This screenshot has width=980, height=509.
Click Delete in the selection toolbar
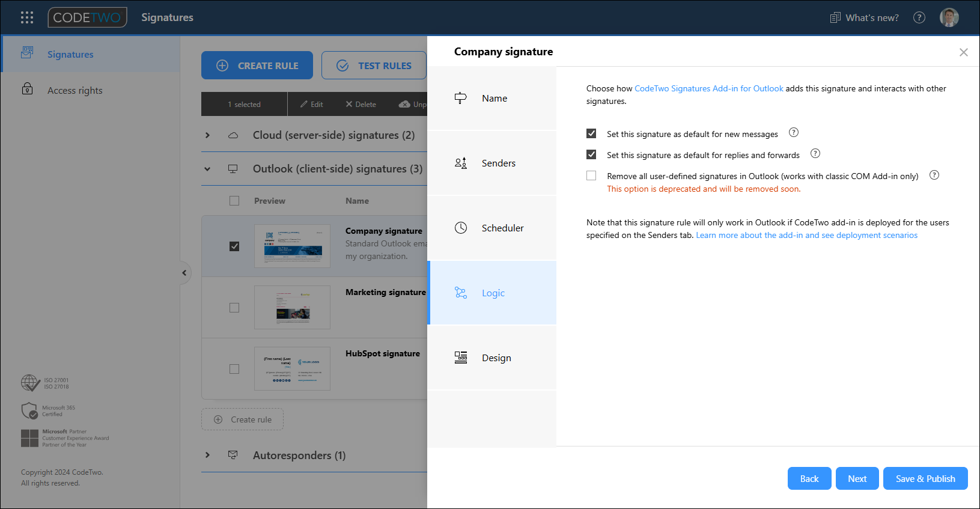tap(361, 104)
